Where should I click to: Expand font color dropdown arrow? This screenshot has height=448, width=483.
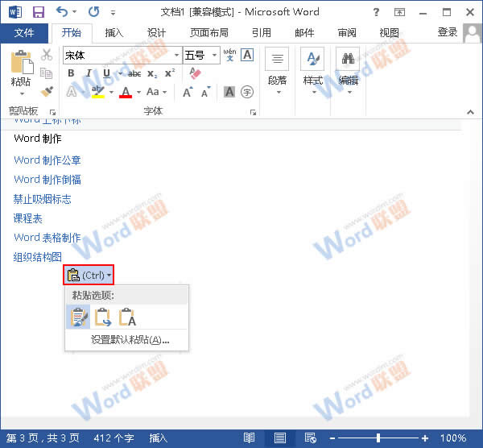(139, 92)
